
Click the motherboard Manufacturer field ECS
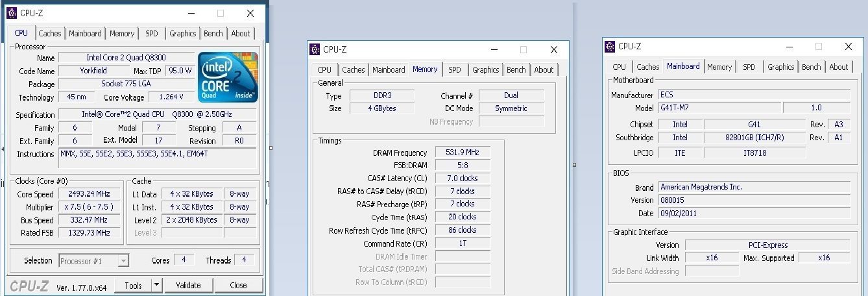click(754, 95)
